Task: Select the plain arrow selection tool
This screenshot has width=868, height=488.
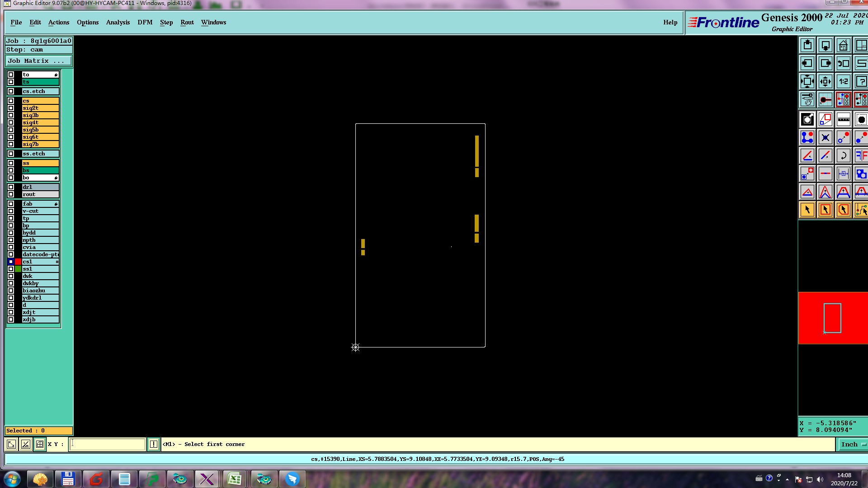Action: (807, 210)
